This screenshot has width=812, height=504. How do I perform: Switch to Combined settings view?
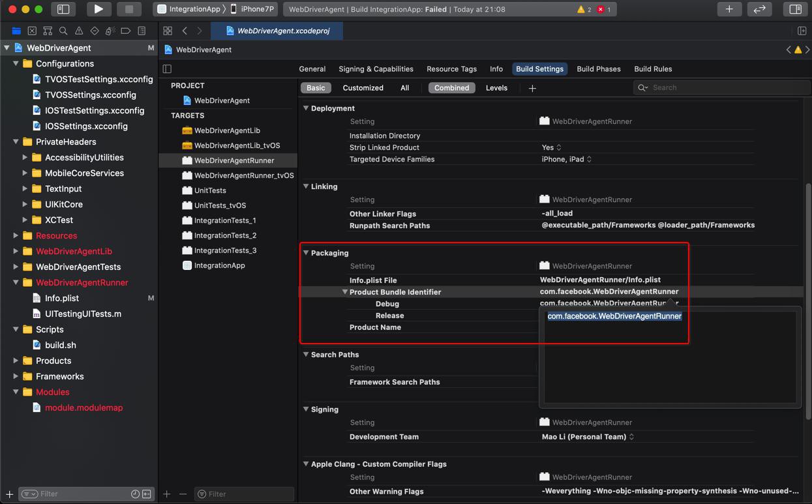click(451, 88)
